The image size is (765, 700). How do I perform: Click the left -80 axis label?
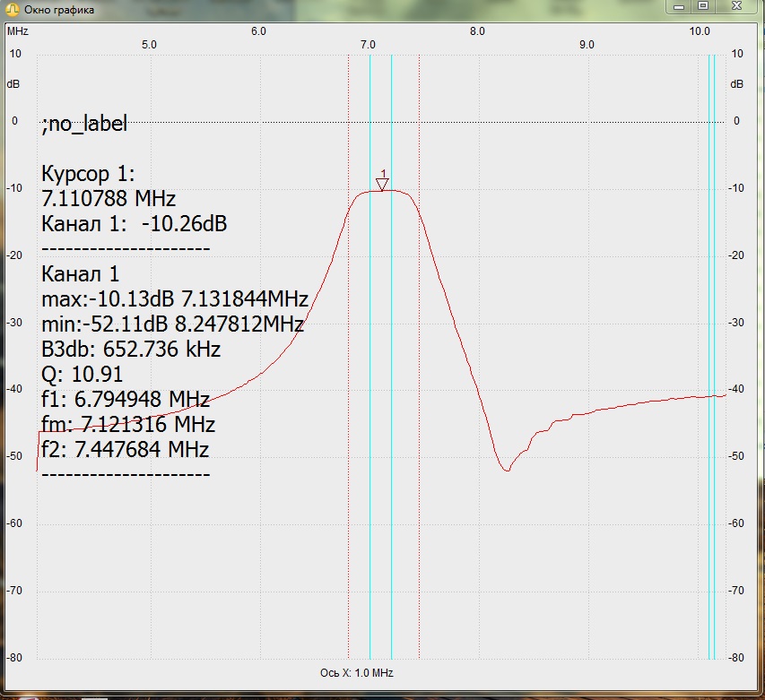click(x=14, y=658)
